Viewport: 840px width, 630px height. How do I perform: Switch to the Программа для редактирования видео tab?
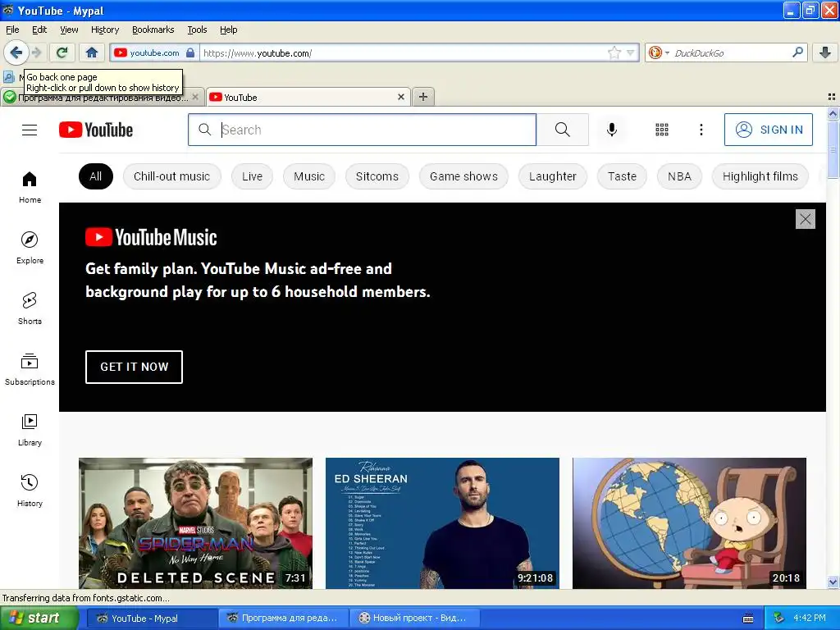[x=102, y=97]
